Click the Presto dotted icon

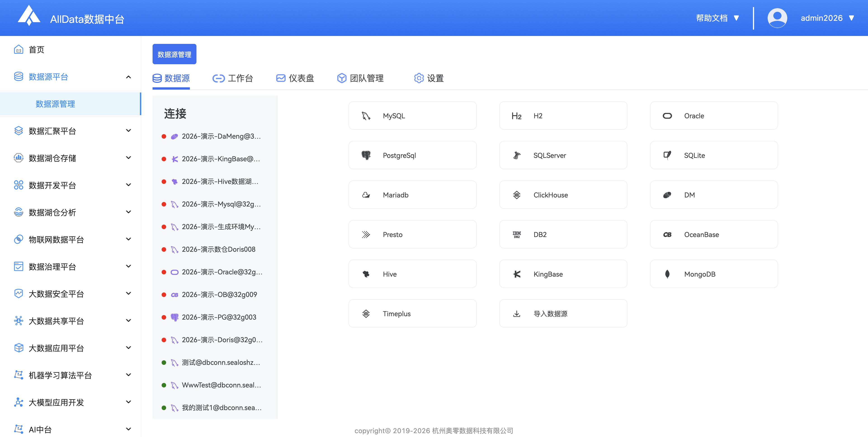(366, 235)
